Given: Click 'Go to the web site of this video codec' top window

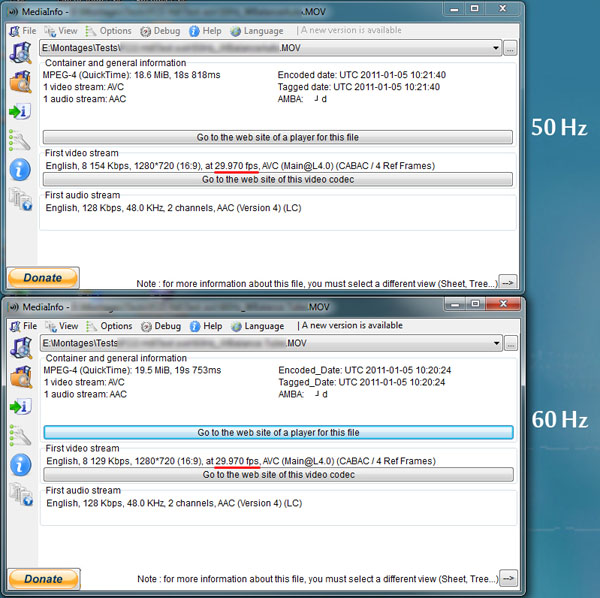Looking at the screenshot, I should [277, 179].
